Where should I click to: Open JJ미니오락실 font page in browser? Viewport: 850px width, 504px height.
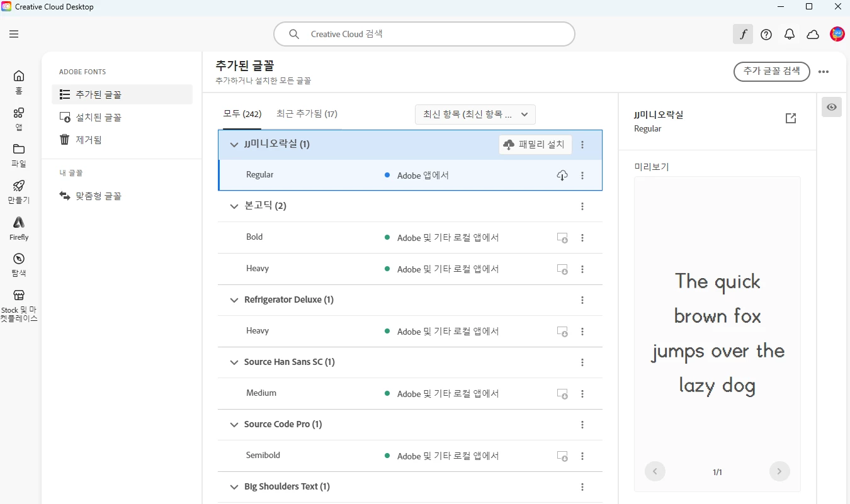pos(791,118)
